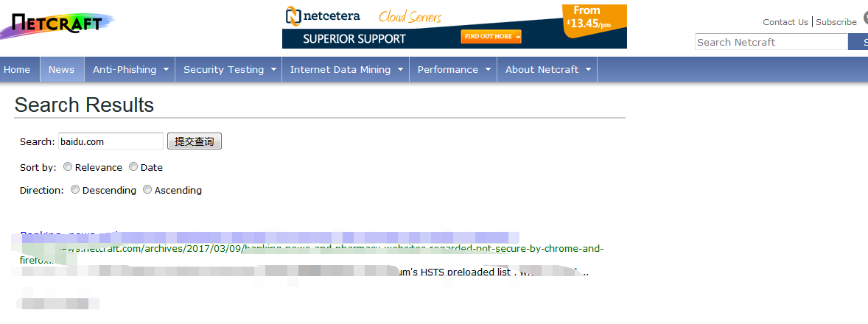Go to the Home menu item

pyautogui.click(x=17, y=69)
